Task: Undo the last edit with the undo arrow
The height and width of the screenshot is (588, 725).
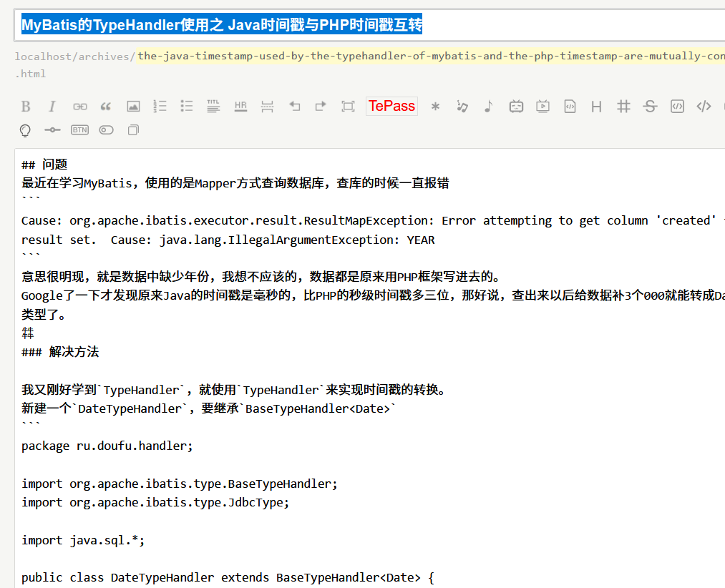Action: coord(294,106)
